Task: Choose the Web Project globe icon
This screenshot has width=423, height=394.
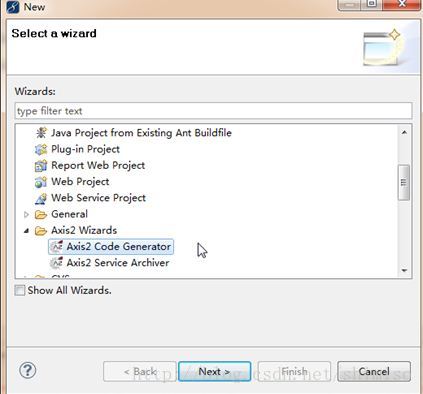Action: (41, 182)
